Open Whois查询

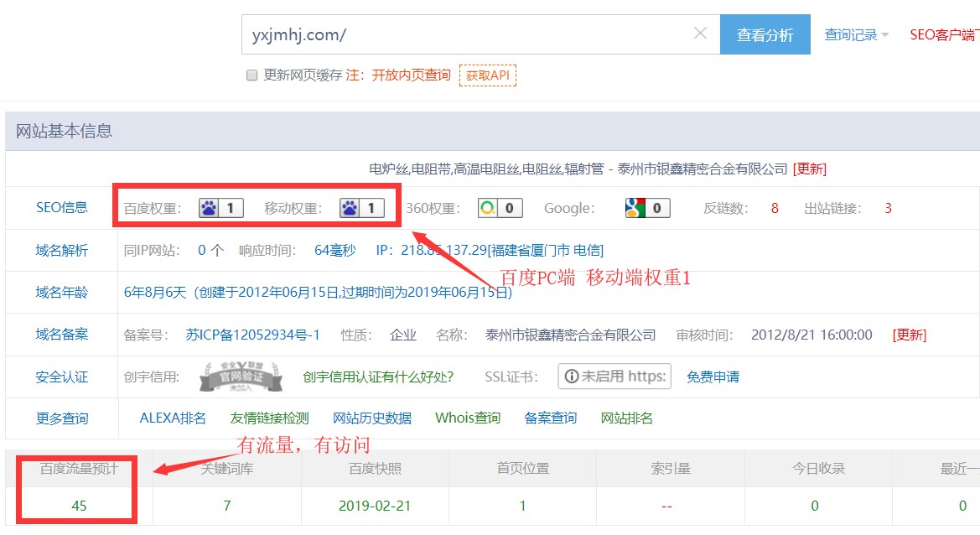468,418
